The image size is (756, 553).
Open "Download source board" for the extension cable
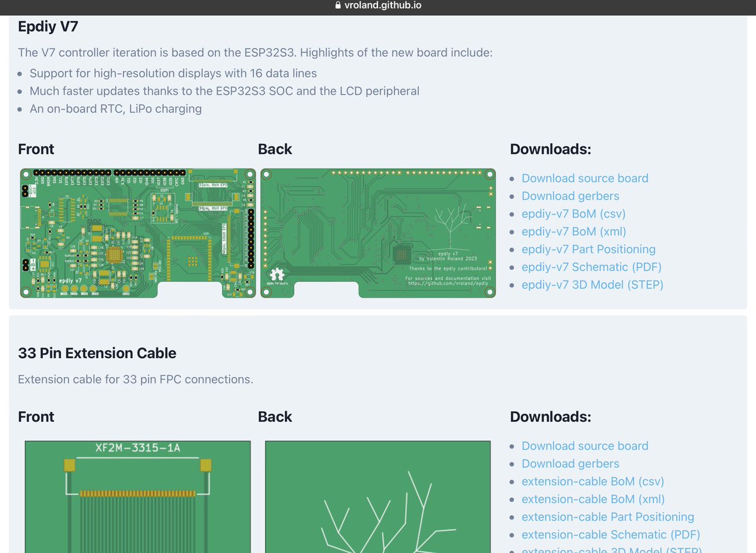click(x=585, y=446)
